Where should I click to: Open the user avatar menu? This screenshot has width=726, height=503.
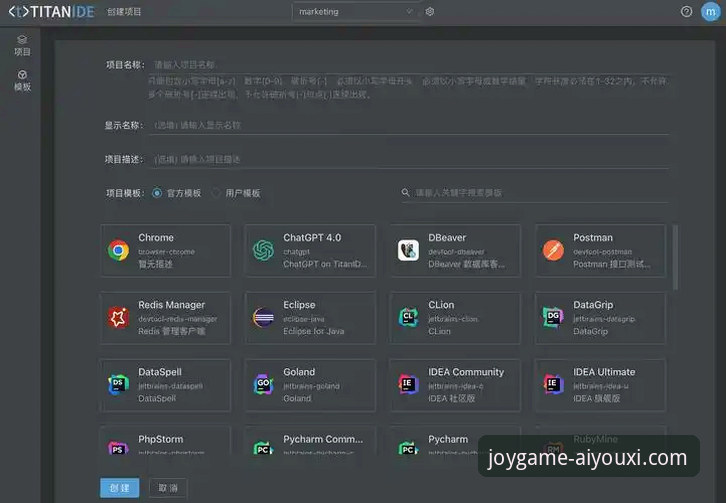pyautogui.click(x=710, y=12)
